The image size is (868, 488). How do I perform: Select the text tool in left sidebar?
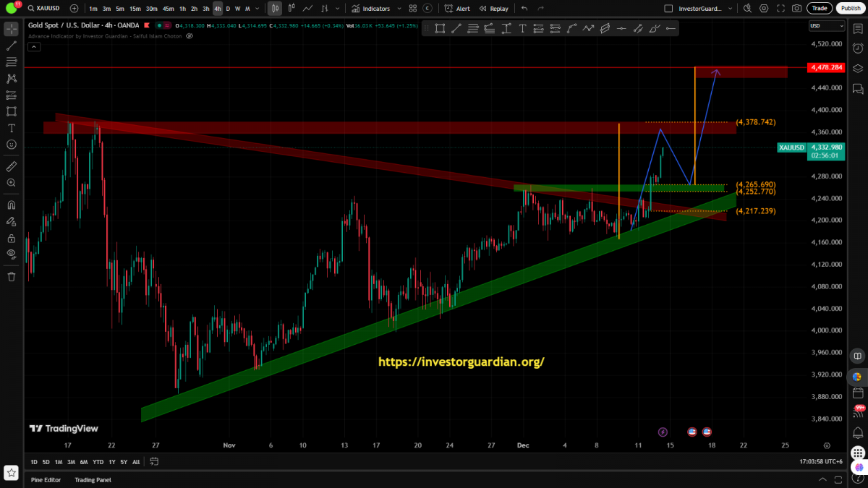pyautogui.click(x=12, y=127)
